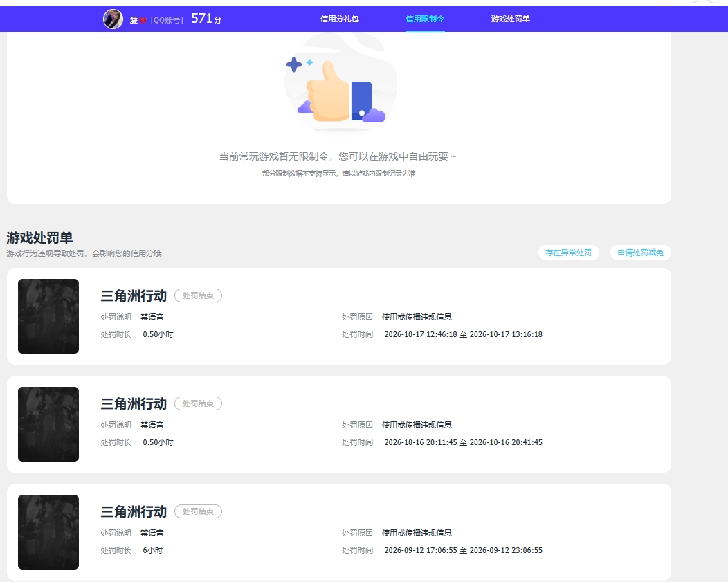Select the time range starting 2026-10-16 20:11:45

click(x=464, y=442)
